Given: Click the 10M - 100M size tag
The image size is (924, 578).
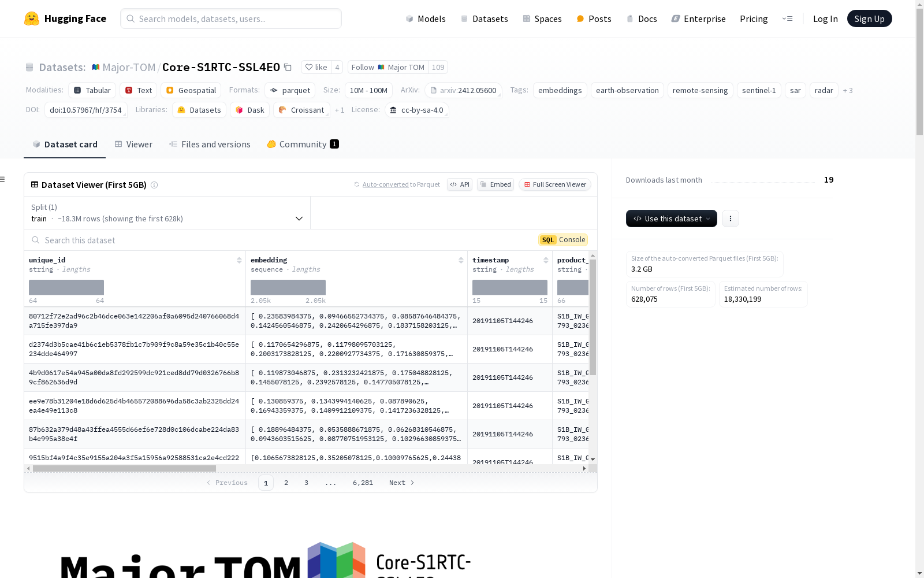Looking at the screenshot, I should click(x=368, y=90).
